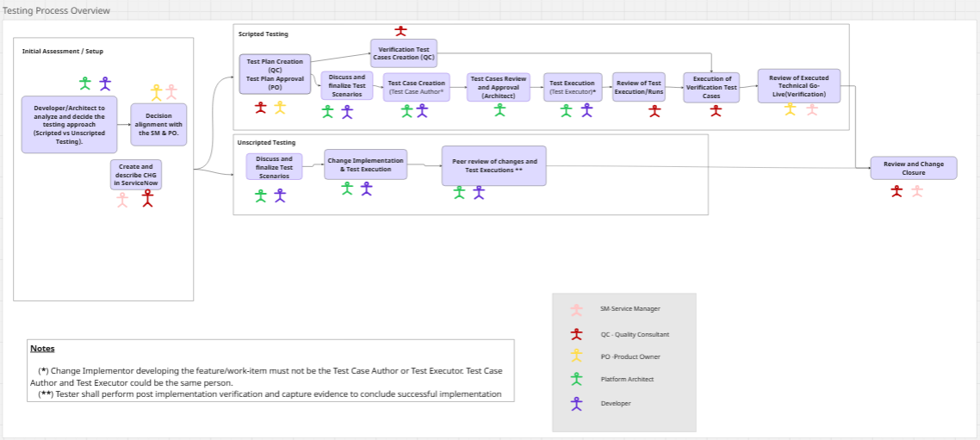Select the Execution of Verification Test Cases box

pos(711,87)
